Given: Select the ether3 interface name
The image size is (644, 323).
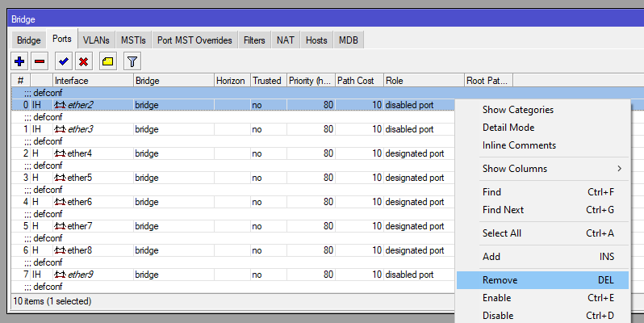Looking at the screenshot, I should [81, 129].
